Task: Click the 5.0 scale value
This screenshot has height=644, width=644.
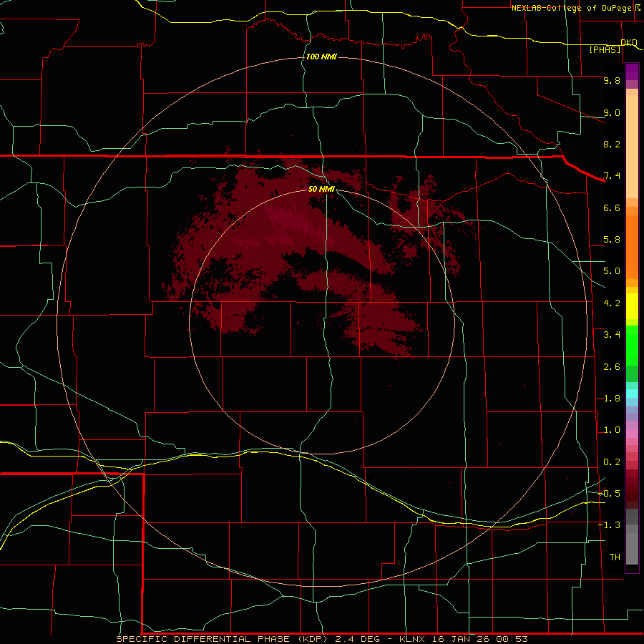Action: (612, 271)
